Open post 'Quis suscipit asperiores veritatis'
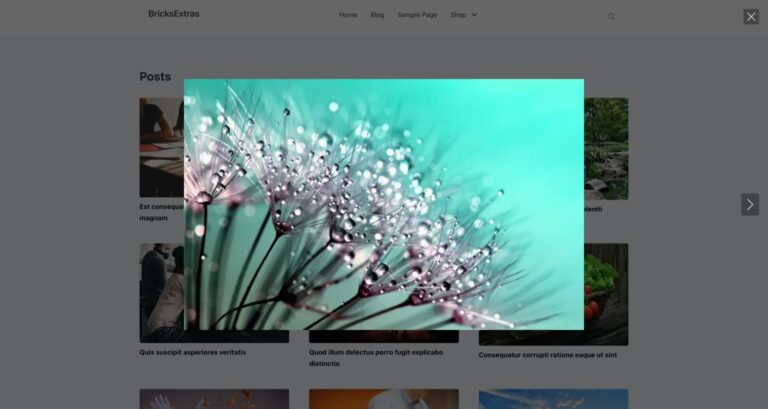768x409 pixels. 192,352
